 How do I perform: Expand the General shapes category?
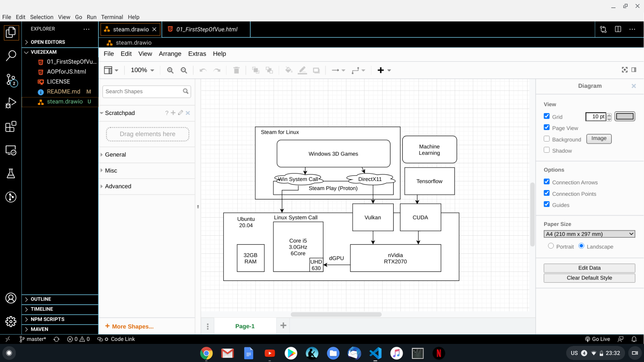(x=115, y=154)
